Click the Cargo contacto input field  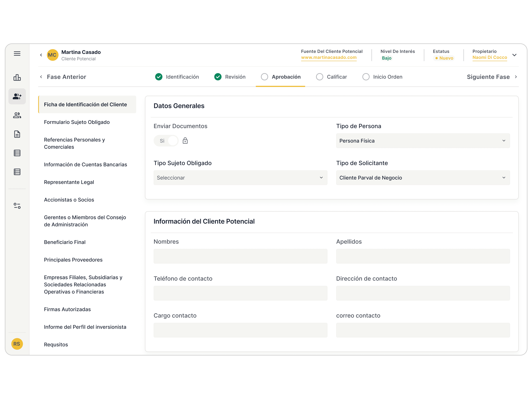[240, 330]
